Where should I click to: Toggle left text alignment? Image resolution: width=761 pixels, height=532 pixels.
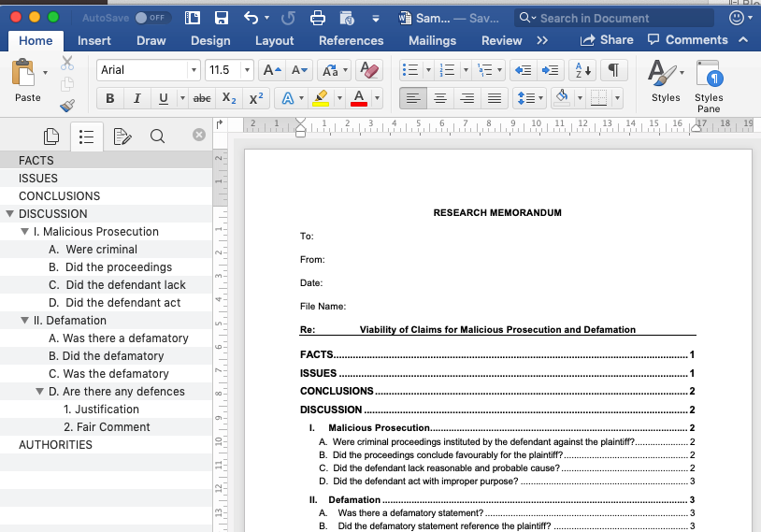tap(413, 98)
